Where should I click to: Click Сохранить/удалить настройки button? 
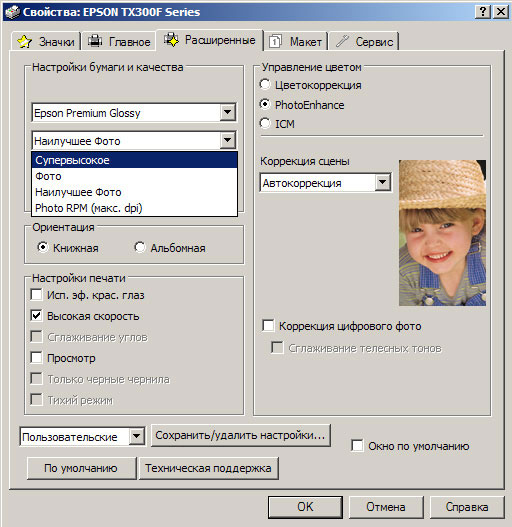[x=241, y=435]
